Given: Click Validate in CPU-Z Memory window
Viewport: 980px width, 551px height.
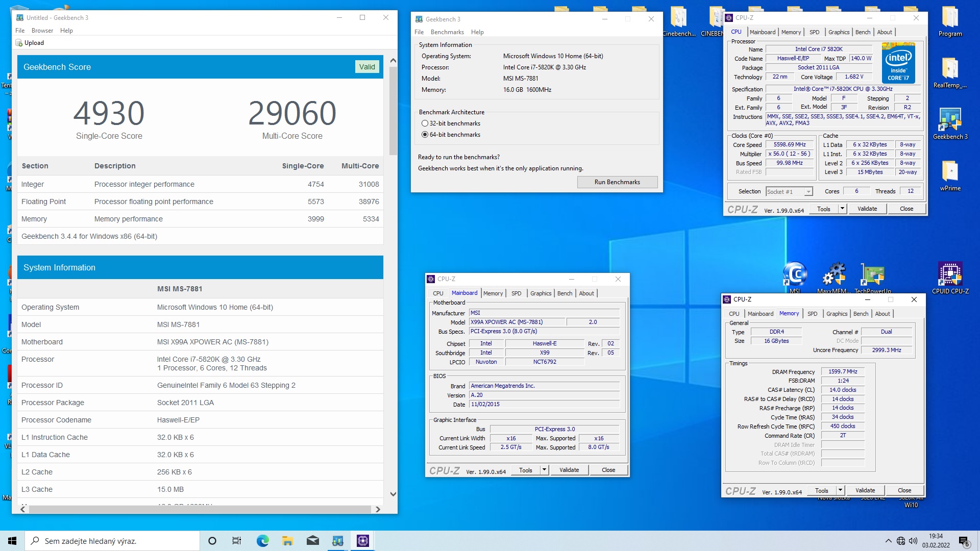Looking at the screenshot, I should (865, 490).
